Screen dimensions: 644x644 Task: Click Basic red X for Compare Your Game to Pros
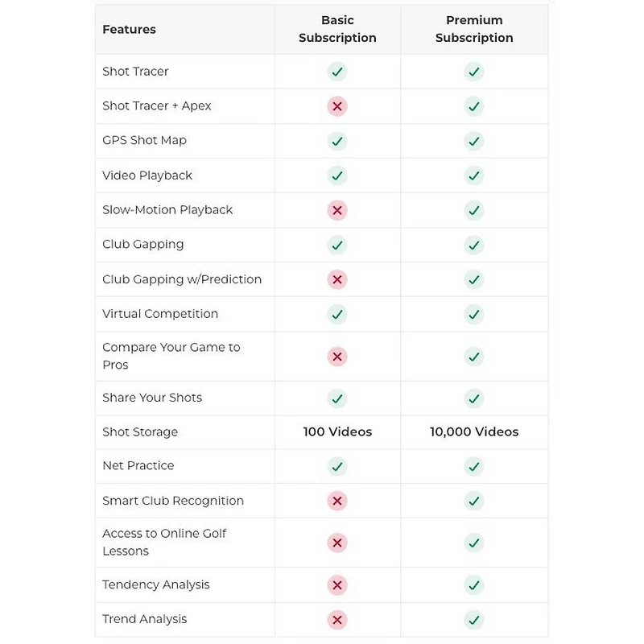pos(337,357)
